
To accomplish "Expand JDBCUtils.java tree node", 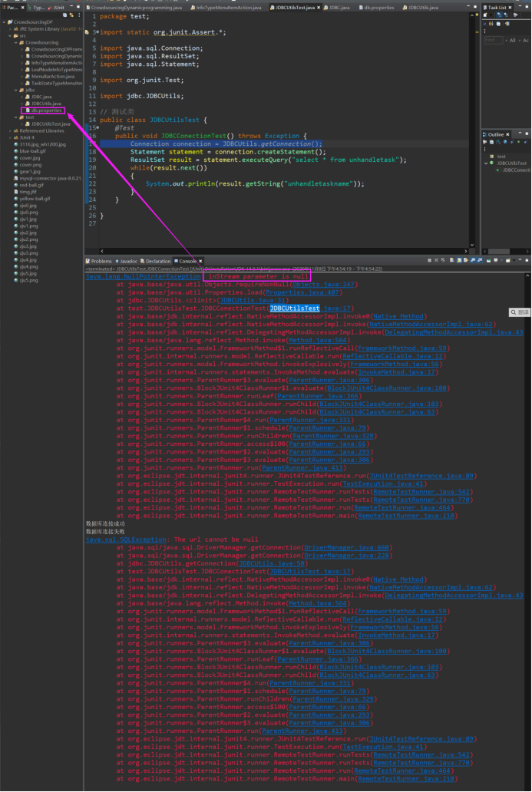I will (x=21, y=104).
